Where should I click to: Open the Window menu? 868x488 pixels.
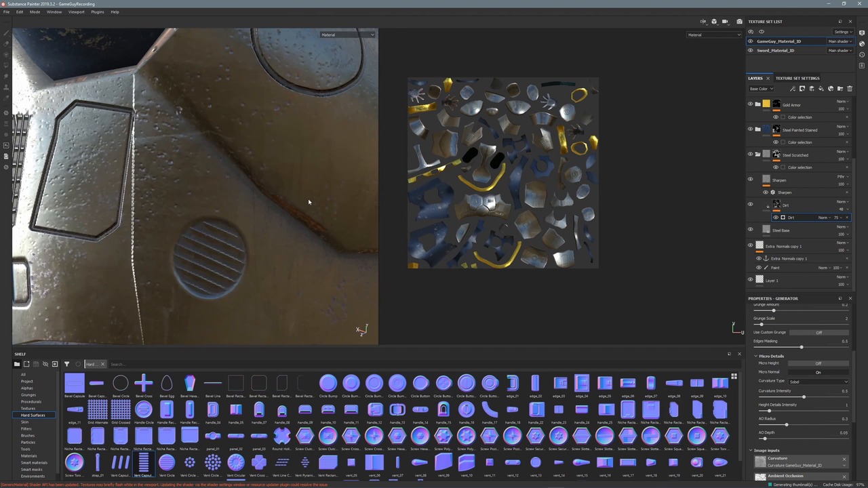point(54,12)
